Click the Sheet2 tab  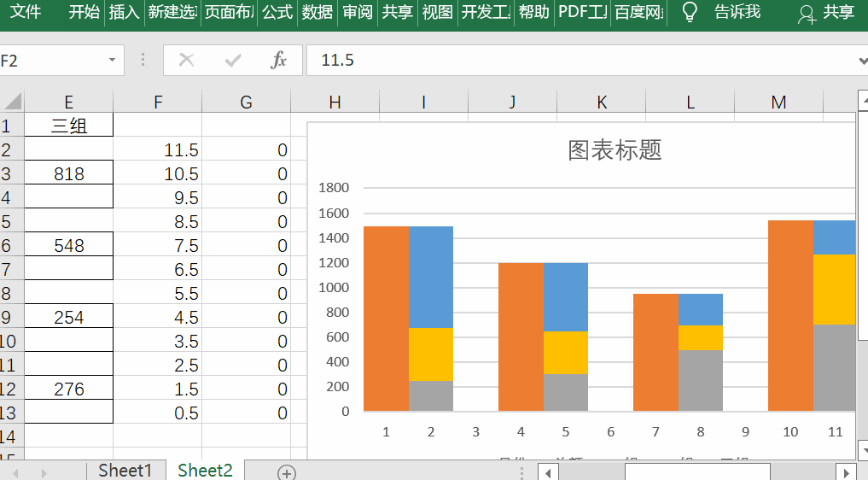pos(205,470)
